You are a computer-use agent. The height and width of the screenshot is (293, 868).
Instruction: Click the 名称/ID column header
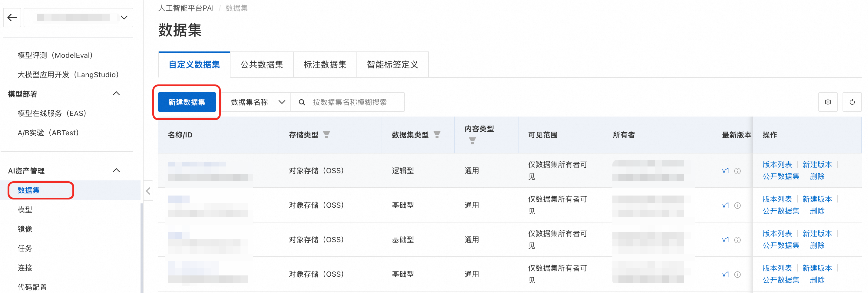point(180,135)
